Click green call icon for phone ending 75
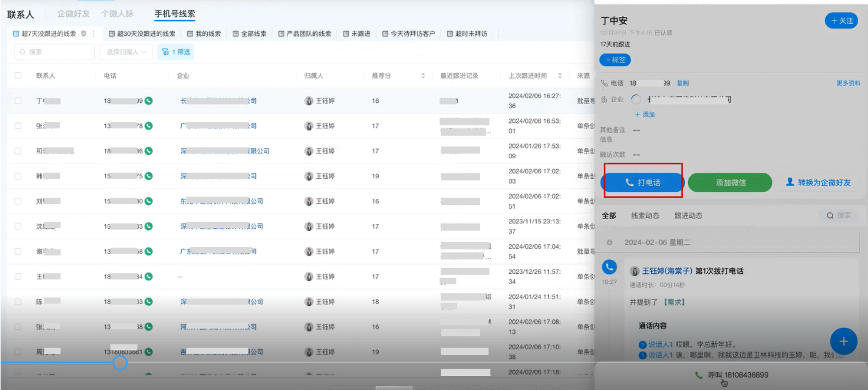Screen dimensions: 868x390 [148, 176]
